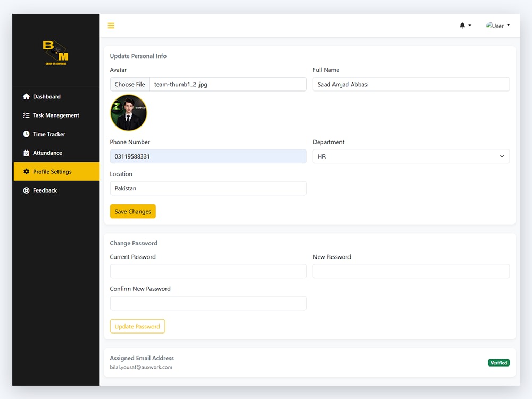Image resolution: width=532 pixels, height=399 pixels.
Task: Click the Attendance calendar icon
Action: (26, 153)
